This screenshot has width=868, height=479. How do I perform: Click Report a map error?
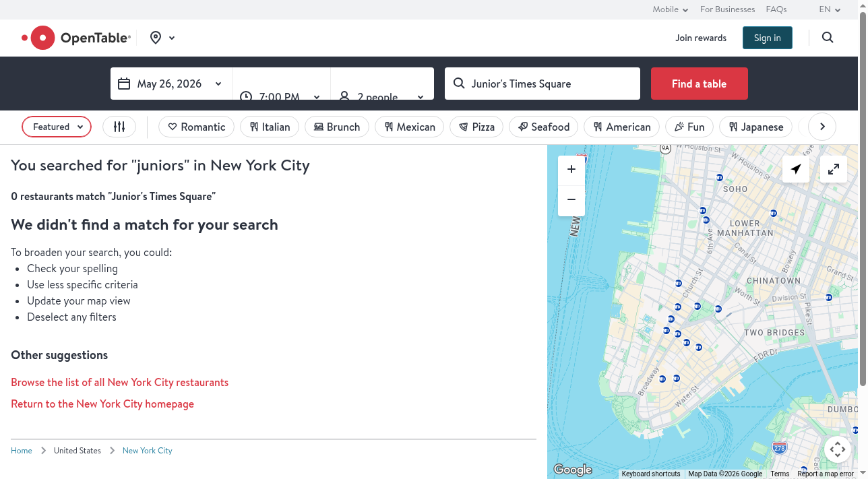(826, 474)
